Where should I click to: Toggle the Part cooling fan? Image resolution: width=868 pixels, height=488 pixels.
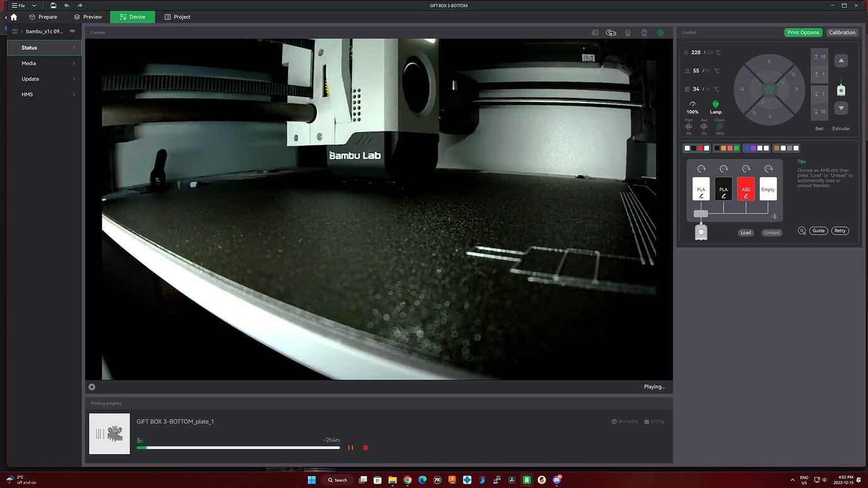click(689, 126)
